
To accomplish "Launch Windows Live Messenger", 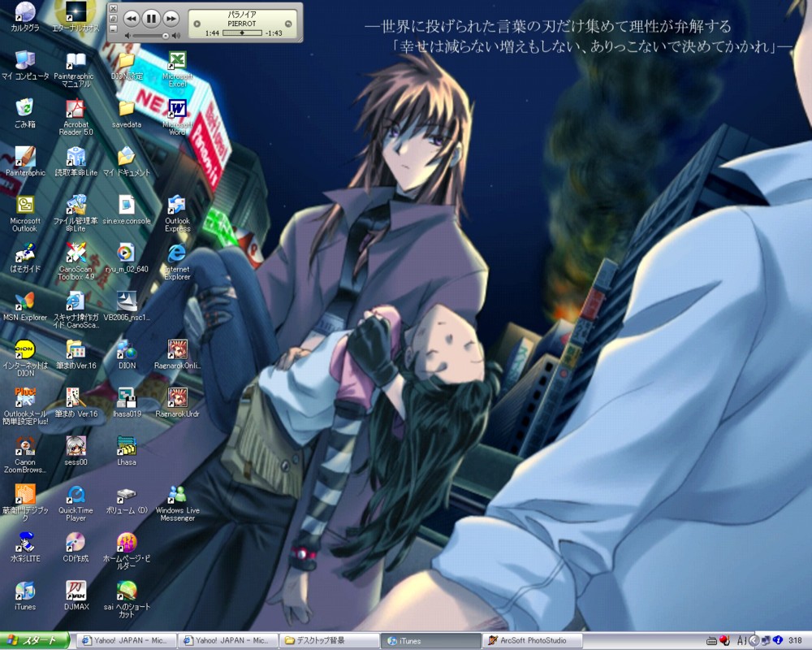I will (x=177, y=503).
